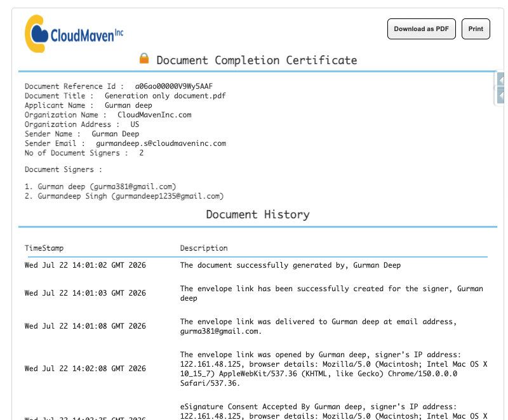The image size is (508, 420).
Task: Select reference id a06ao00000V9Wy5AAF
Action: pyautogui.click(x=174, y=86)
